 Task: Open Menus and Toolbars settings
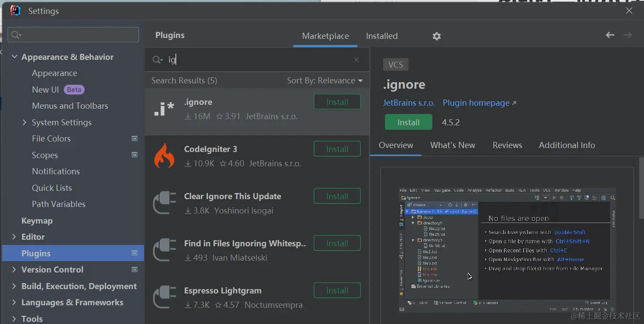pos(70,106)
